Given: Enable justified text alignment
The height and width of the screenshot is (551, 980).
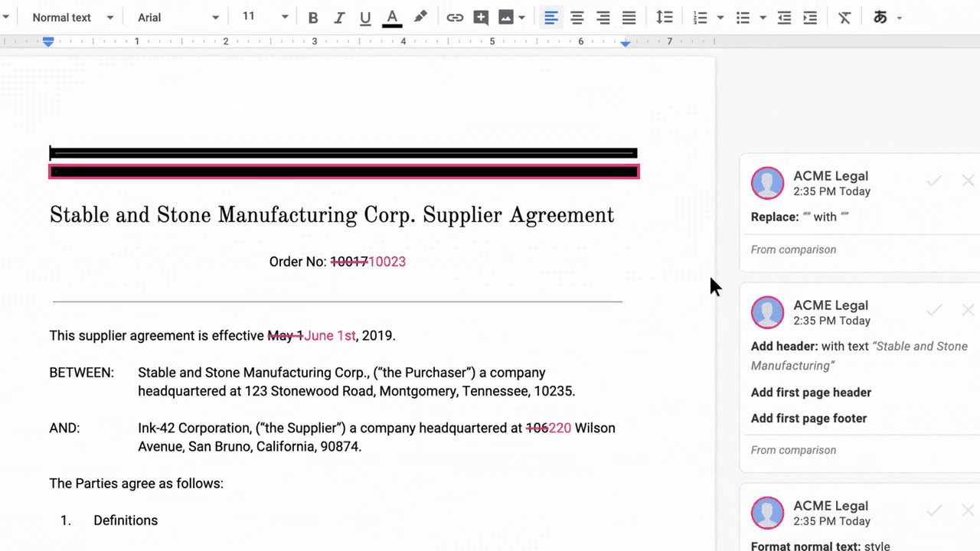Looking at the screenshot, I should tap(629, 17).
